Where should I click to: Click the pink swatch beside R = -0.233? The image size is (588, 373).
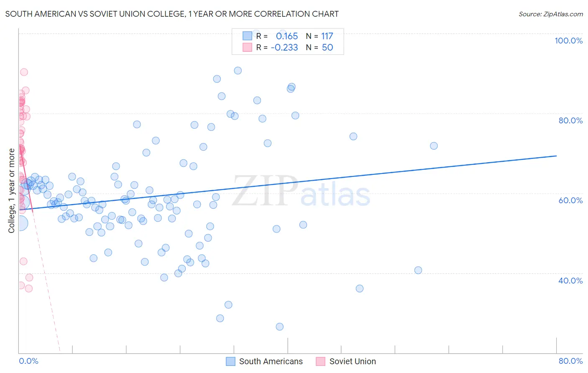click(x=247, y=47)
